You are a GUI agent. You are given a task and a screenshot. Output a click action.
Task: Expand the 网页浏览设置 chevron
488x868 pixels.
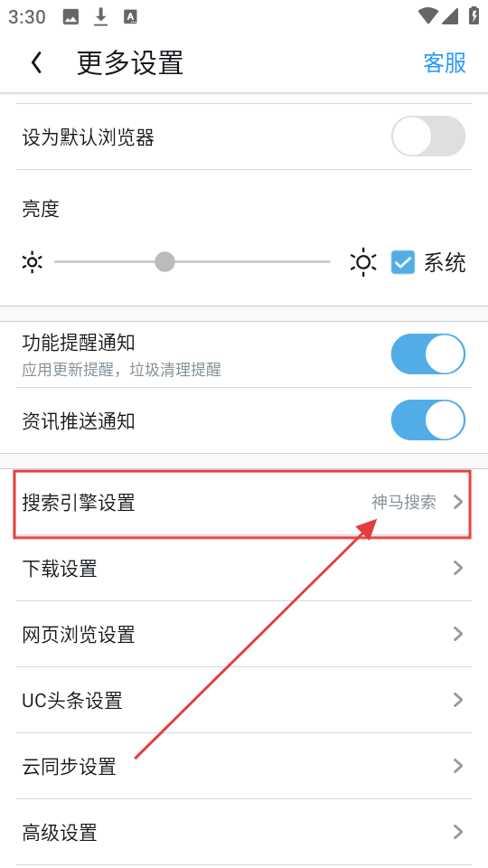coord(458,634)
